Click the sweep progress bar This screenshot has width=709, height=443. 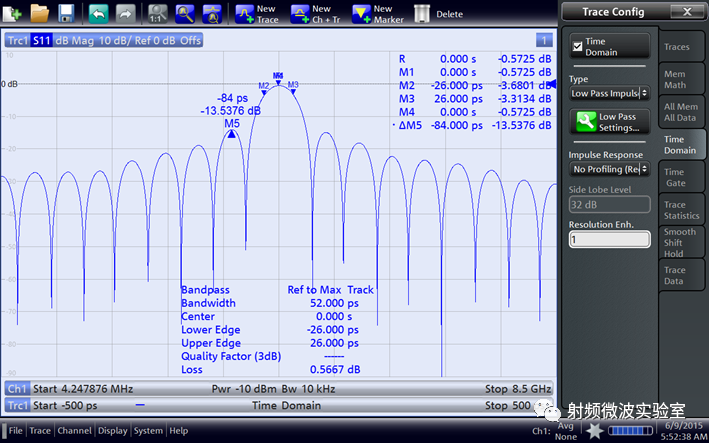tap(632, 429)
